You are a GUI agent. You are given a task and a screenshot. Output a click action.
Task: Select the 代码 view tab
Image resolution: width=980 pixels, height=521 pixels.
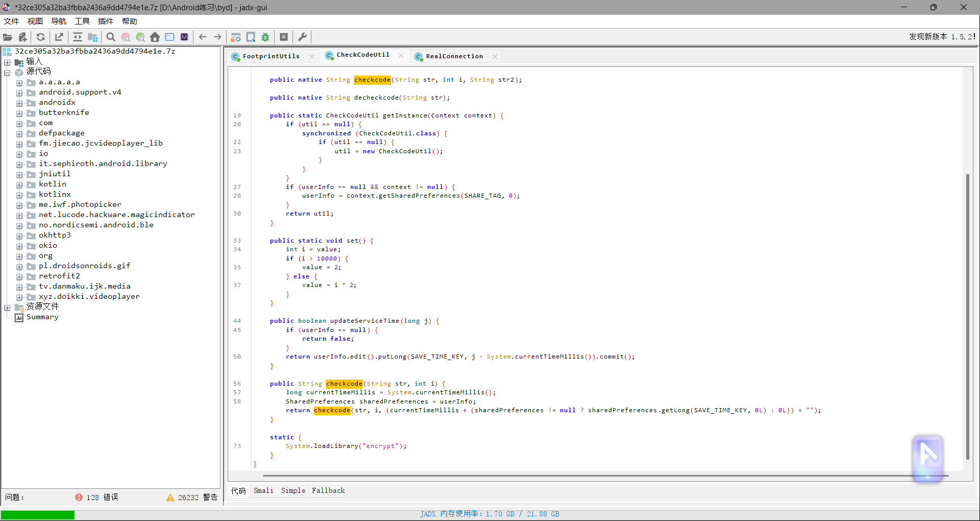point(238,490)
